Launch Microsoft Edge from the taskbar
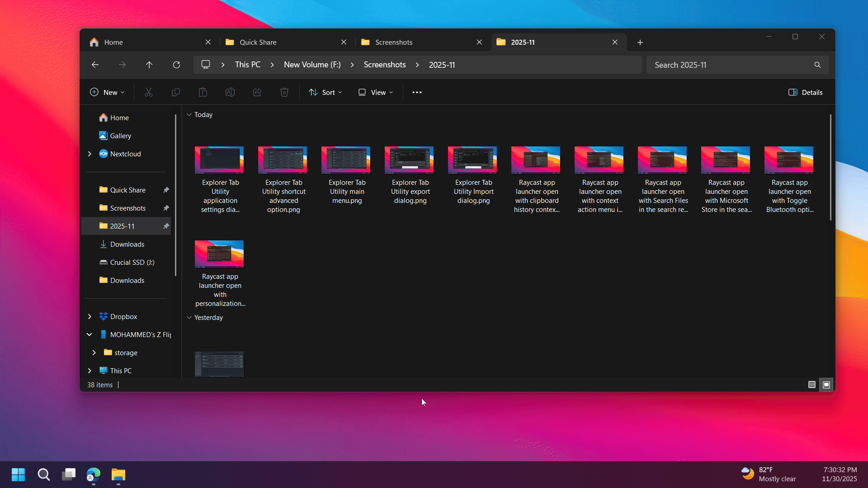Image resolution: width=868 pixels, height=488 pixels. pyautogui.click(x=93, y=474)
